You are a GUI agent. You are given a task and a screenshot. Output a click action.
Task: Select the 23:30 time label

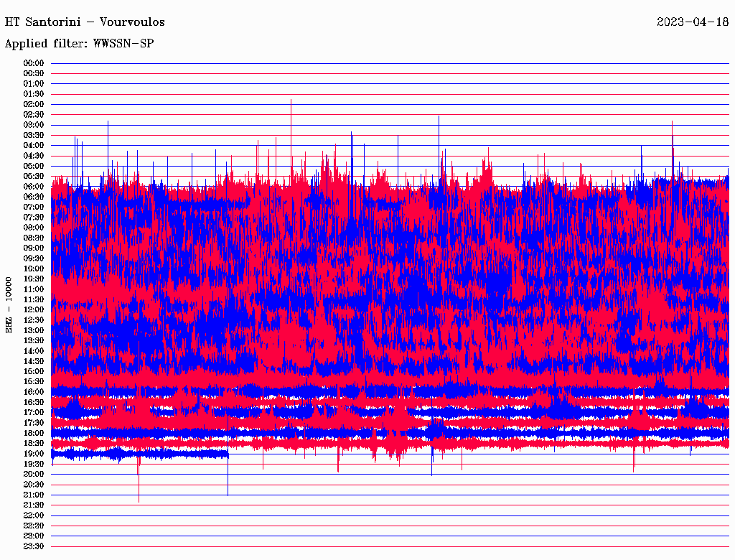34,546
